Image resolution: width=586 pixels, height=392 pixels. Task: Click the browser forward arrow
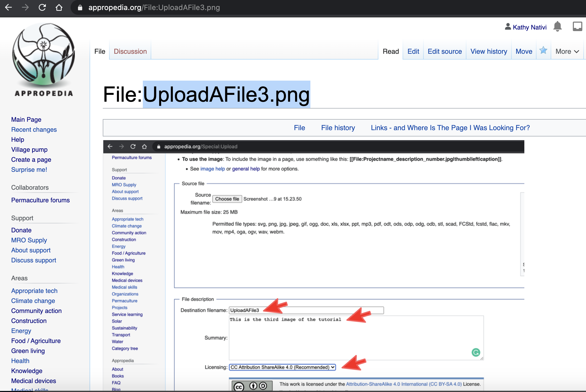coord(25,7)
